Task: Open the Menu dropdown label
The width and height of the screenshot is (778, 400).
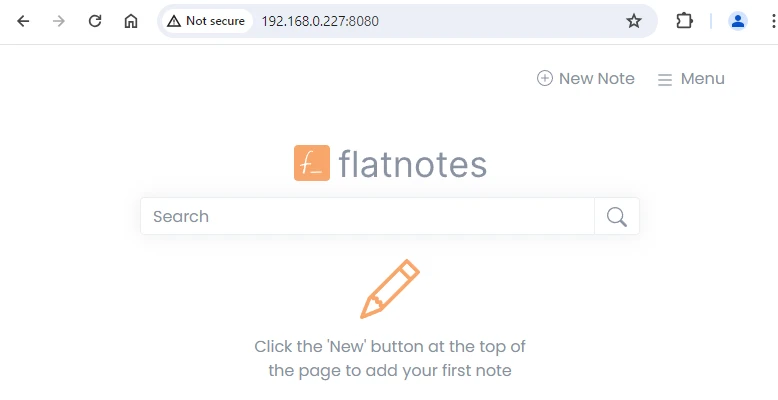Action: (x=702, y=79)
